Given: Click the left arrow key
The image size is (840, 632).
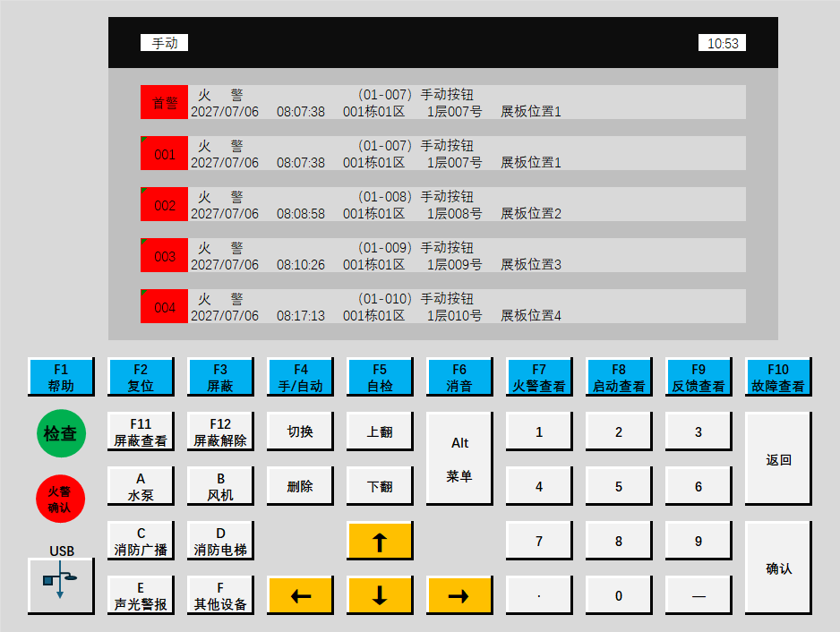Looking at the screenshot, I should tap(300, 595).
